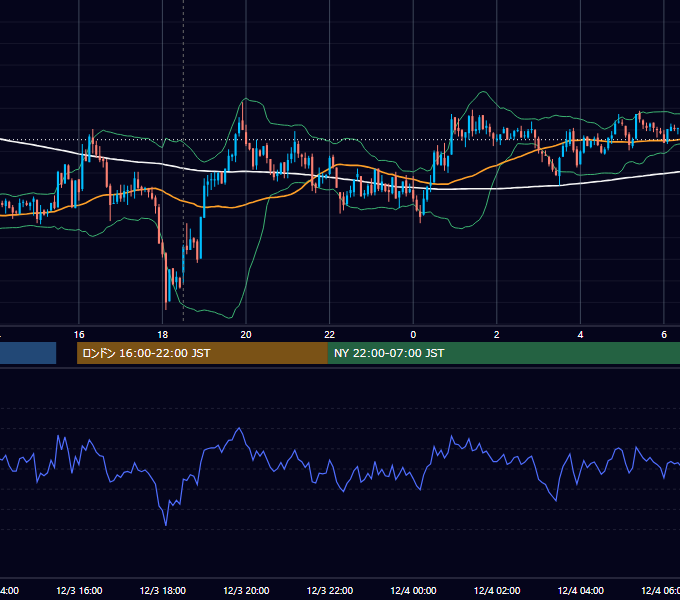The width and height of the screenshot is (680, 600).
Task: Click the 6 hour label on chart axis
Action: point(664,335)
